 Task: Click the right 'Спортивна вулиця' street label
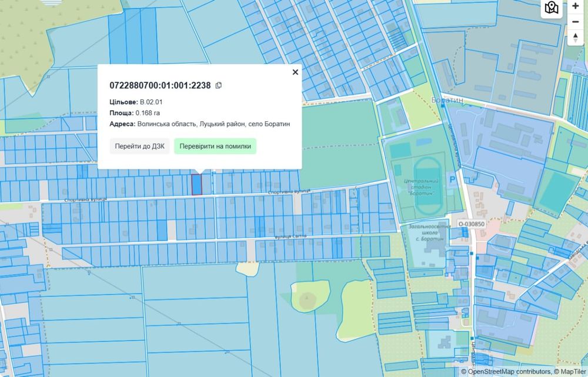pos(289,192)
